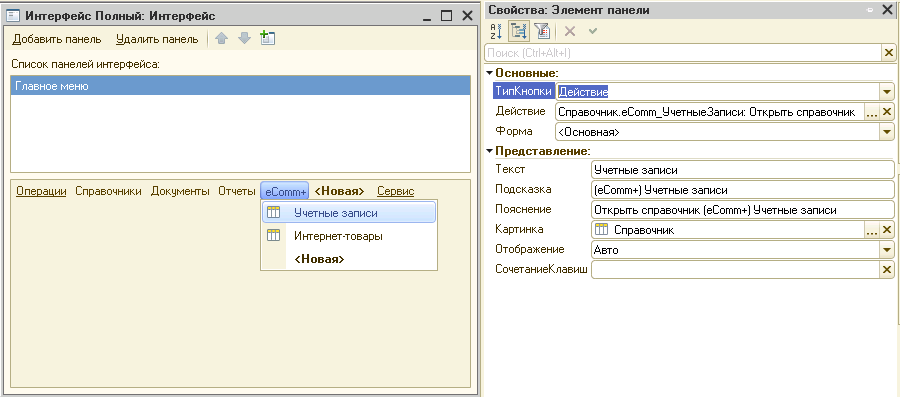This screenshot has height=397, width=900.
Task: Clear the Действие field value
Action: click(x=887, y=112)
